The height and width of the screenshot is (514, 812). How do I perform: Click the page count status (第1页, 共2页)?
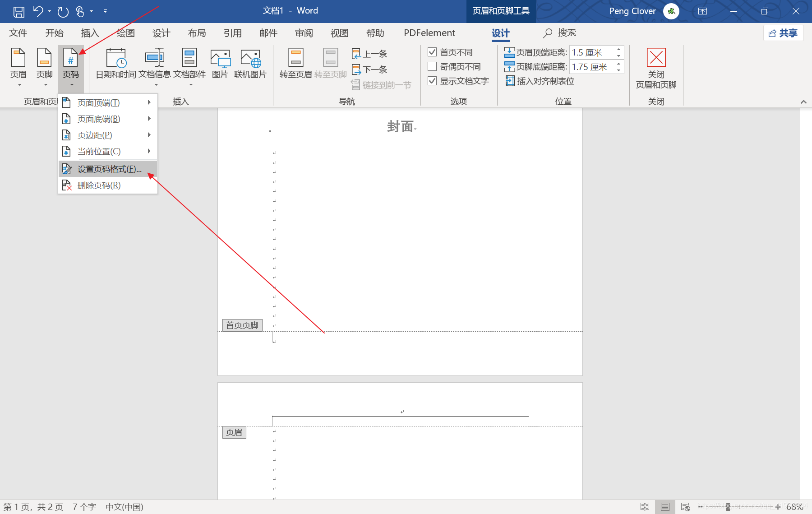click(33, 507)
